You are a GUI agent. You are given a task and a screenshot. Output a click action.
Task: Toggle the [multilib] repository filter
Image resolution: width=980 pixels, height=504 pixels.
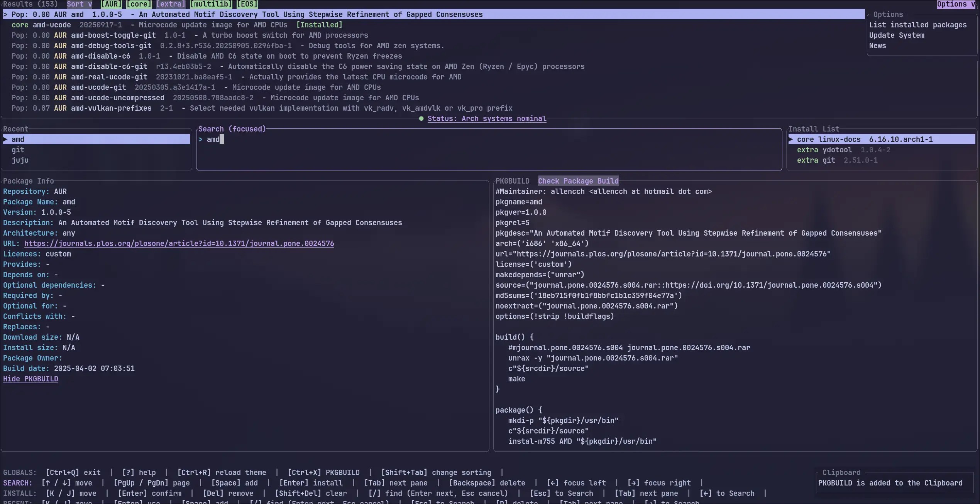coord(211,4)
